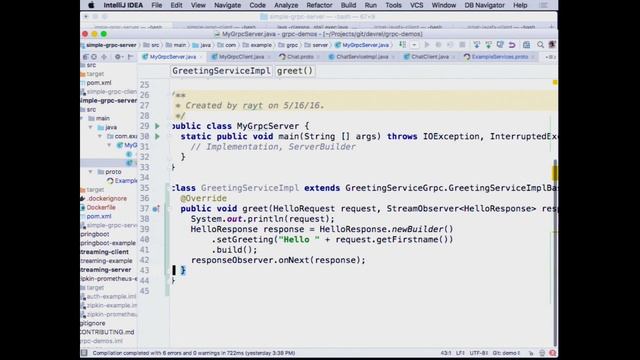Click the Hide project pane icon
Image resolution: width=640 pixels, height=360 pixels.
tap(130, 57)
